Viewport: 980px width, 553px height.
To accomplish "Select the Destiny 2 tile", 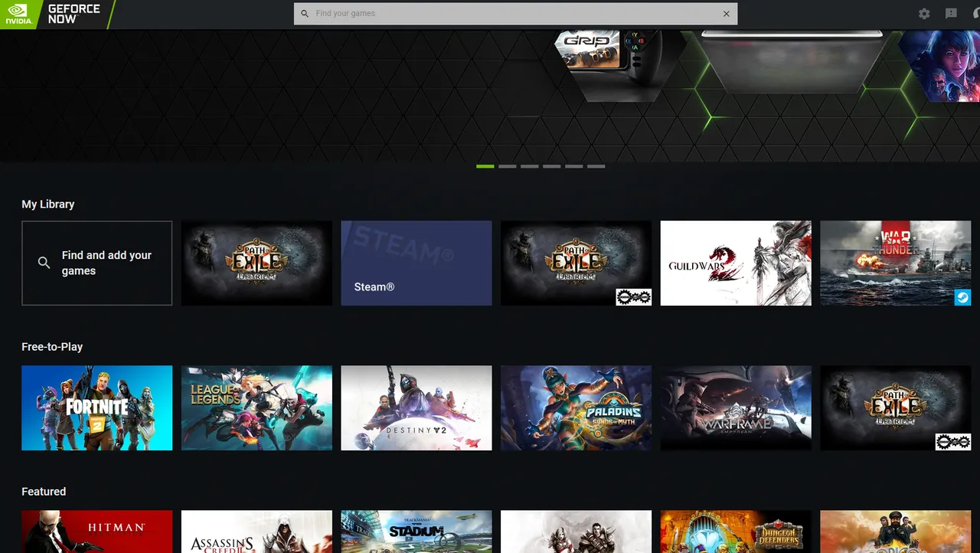I will click(x=416, y=407).
